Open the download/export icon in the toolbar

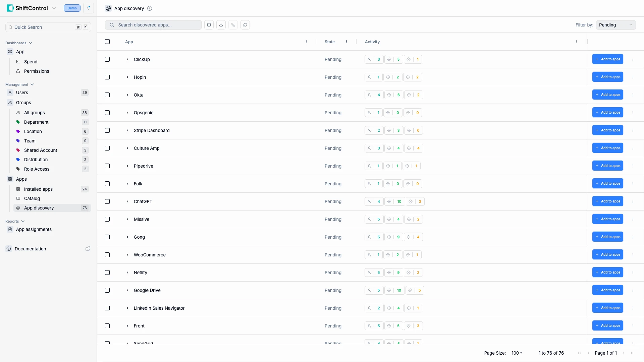pos(221,25)
